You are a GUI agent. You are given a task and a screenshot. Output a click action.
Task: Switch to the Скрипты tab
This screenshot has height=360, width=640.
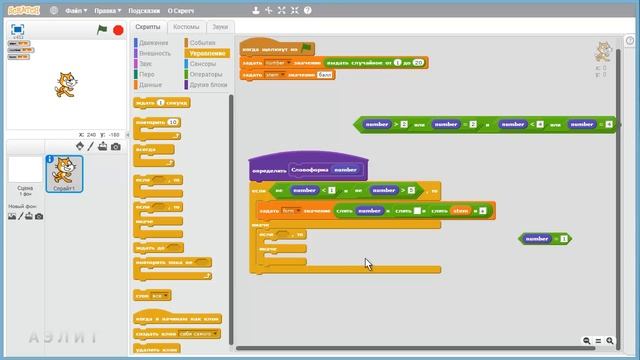point(148,27)
